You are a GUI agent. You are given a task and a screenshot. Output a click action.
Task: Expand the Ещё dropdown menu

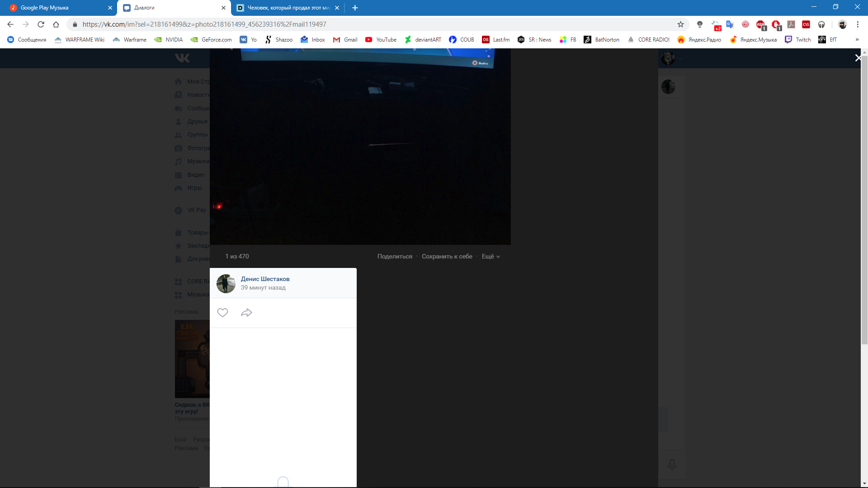[x=491, y=256]
